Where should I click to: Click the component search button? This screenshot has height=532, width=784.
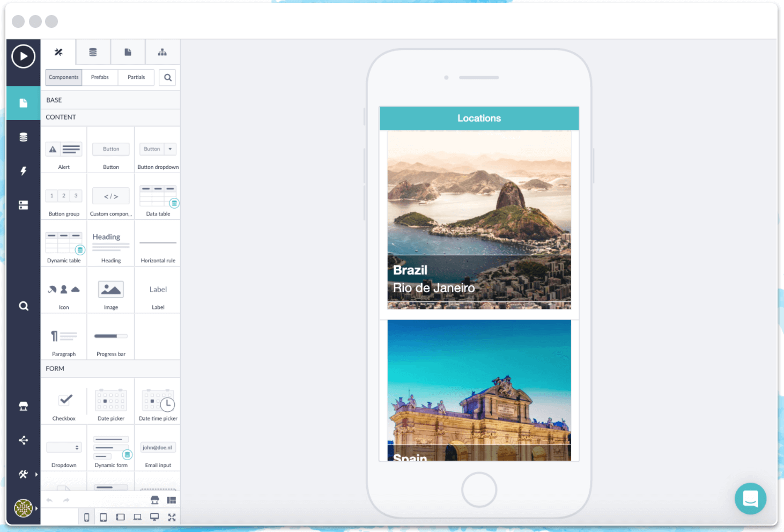tap(168, 77)
